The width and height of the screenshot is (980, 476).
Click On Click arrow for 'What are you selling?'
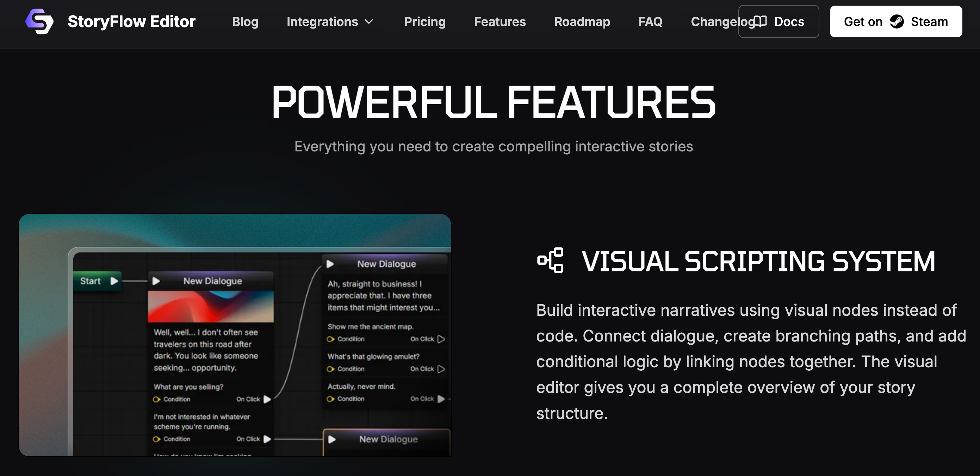tap(267, 399)
